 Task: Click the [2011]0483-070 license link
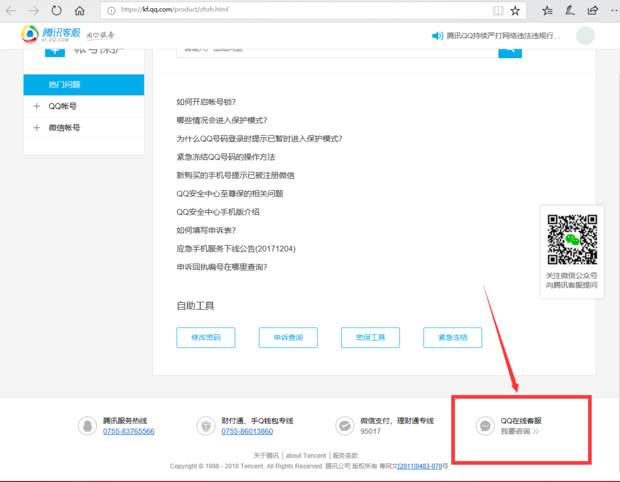420,467
